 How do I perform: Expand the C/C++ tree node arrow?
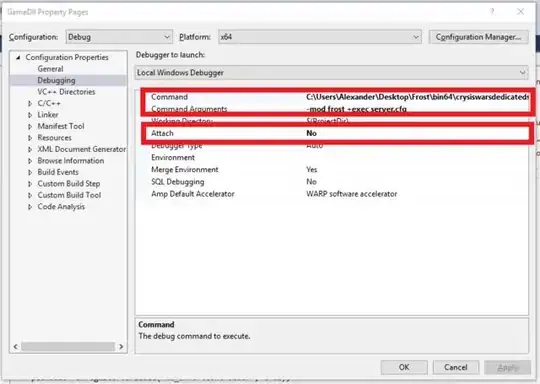click(x=30, y=103)
